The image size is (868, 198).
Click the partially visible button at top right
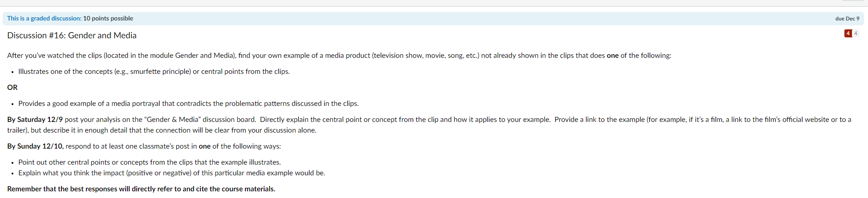tap(852, 0)
